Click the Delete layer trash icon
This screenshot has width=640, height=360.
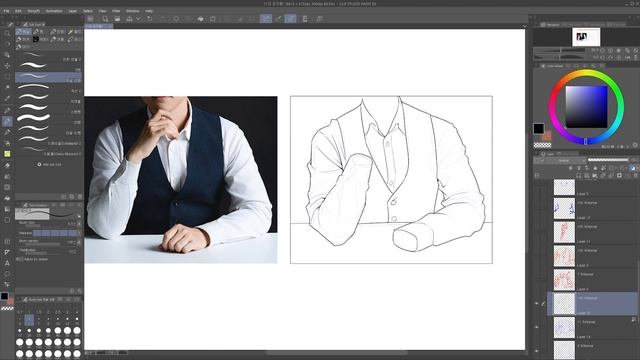pos(635,175)
